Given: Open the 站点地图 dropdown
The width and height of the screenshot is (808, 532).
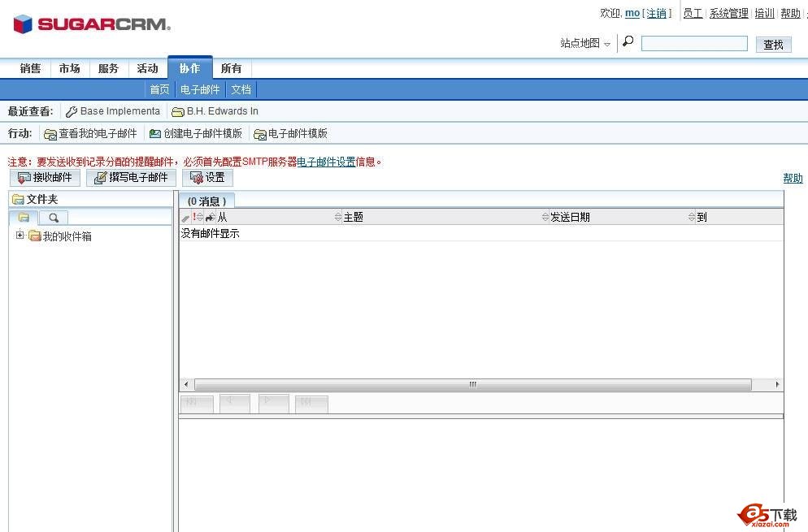Looking at the screenshot, I should pyautogui.click(x=585, y=43).
